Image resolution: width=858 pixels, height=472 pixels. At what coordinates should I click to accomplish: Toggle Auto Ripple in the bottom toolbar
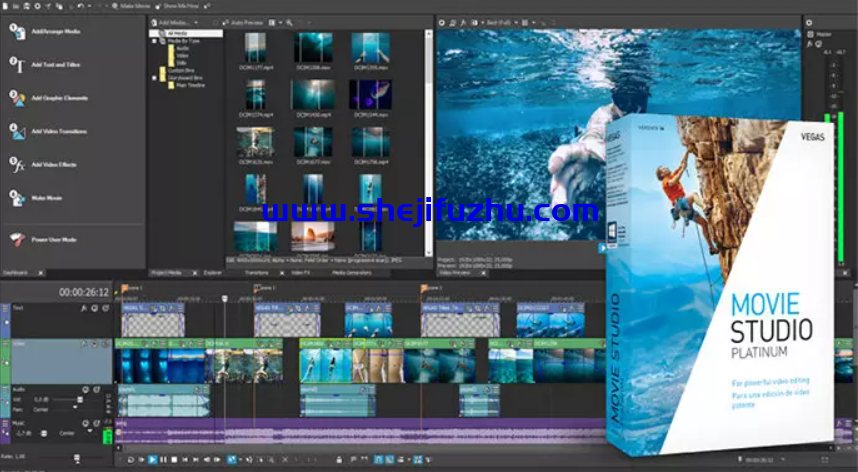click(x=401, y=460)
